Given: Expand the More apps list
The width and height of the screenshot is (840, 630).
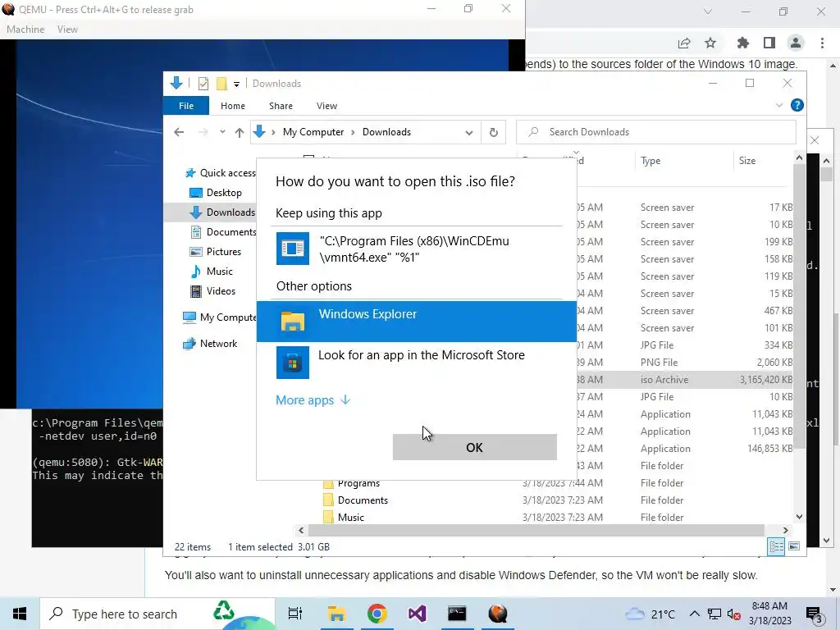Looking at the screenshot, I should tap(313, 400).
